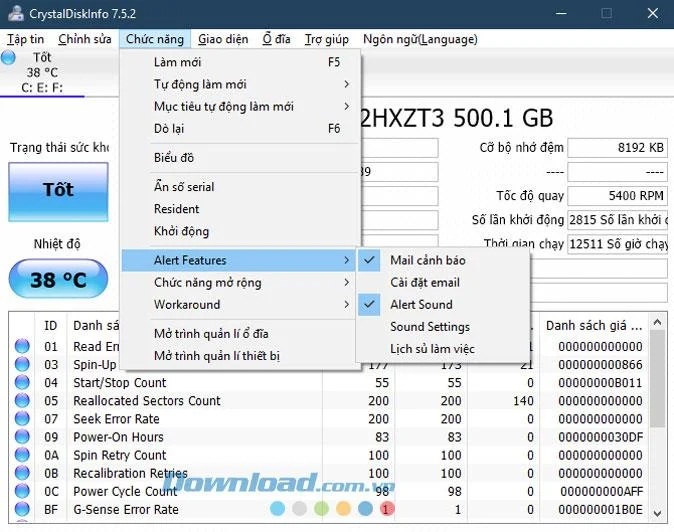Click status orb for attribute 01 Read Error
Image resolution: width=674 pixels, height=532 pixels.
point(22,346)
